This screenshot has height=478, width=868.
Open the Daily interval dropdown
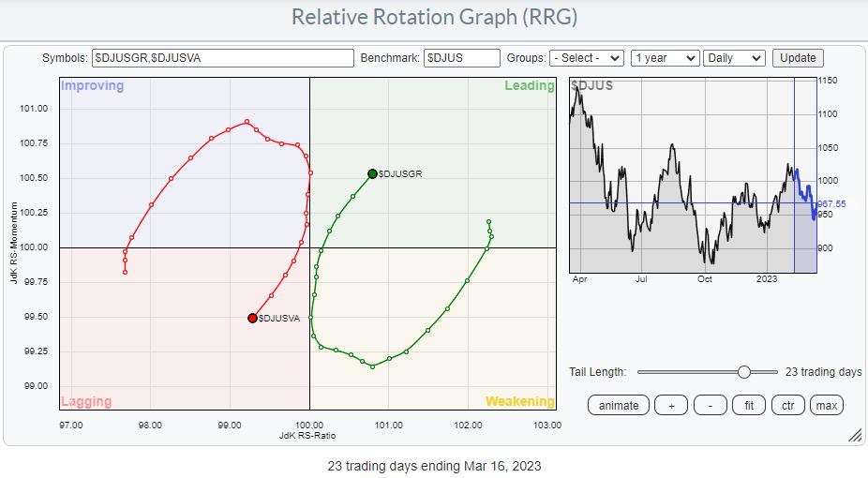point(734,58)
